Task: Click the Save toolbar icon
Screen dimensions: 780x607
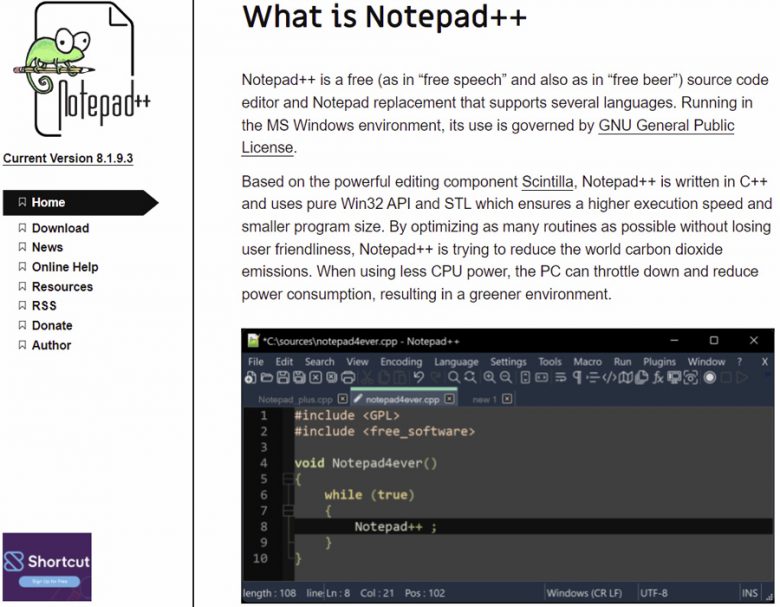Action: point(283,377)
